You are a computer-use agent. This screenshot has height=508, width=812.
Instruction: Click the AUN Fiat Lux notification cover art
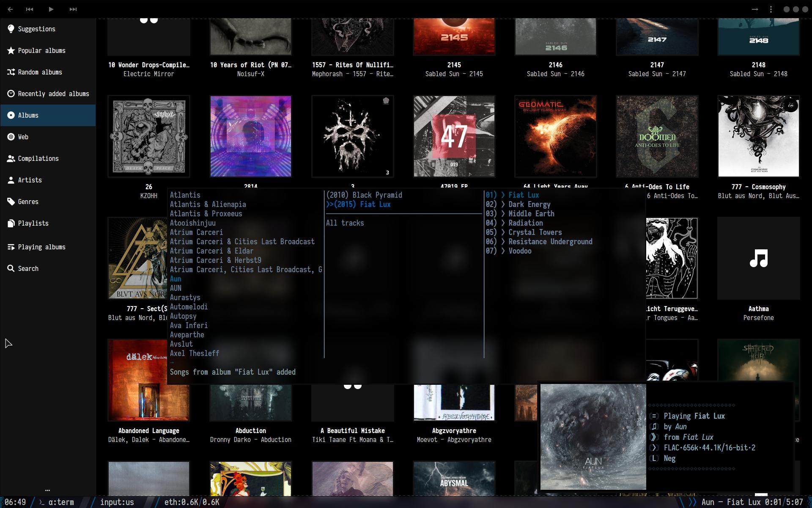[593, 437]
